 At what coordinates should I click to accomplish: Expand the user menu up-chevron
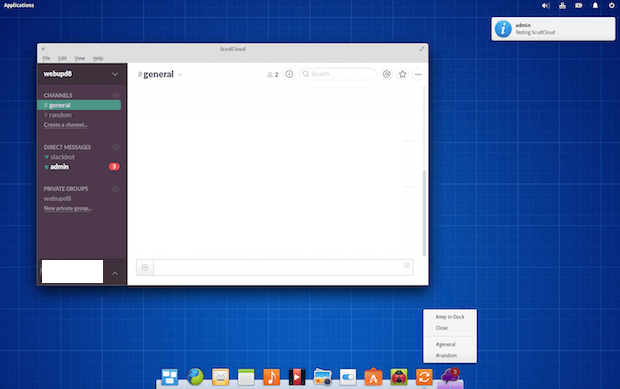115,273
